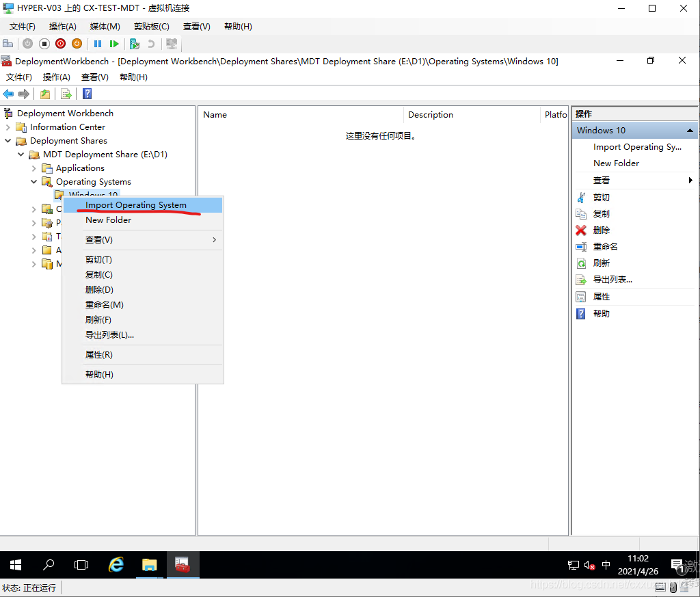Choose 剪切(T) in context menu
Viewport: 700px width, 597px height.
[x=143, y=259]
